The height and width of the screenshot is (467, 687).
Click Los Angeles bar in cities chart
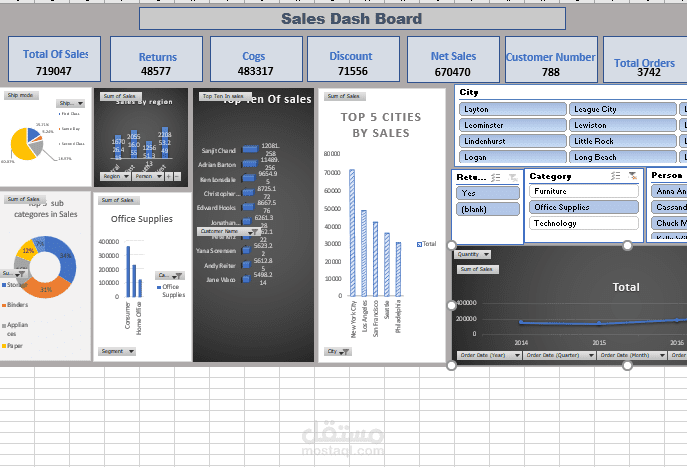pyautogui.click(x=364, y=253)
